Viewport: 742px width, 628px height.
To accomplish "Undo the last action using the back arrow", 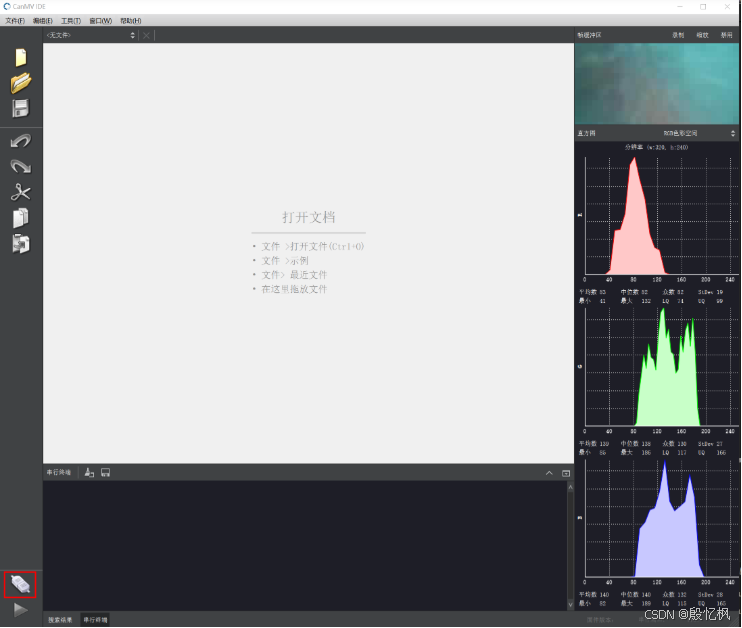I will [x=21, y=141].
